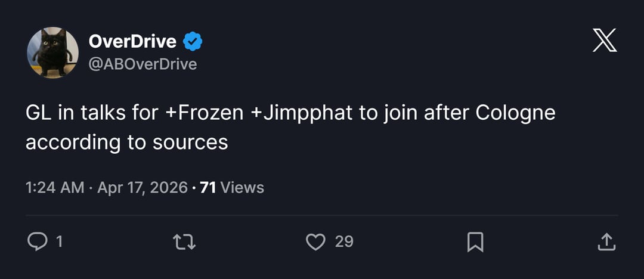This screenshot has height=279, width=644.
Task: Bookmark this tweet
Action: 475,241
